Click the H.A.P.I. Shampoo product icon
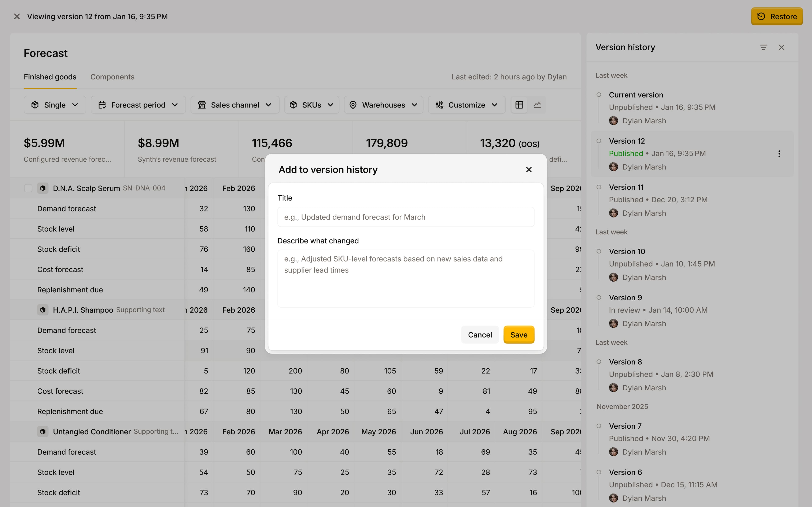 coord(43,310)
